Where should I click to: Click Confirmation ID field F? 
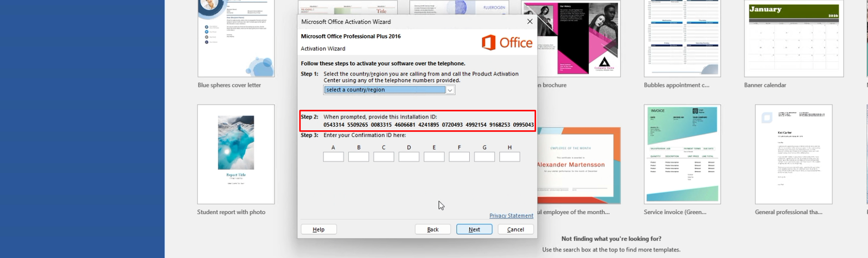[x=459, y=157]
